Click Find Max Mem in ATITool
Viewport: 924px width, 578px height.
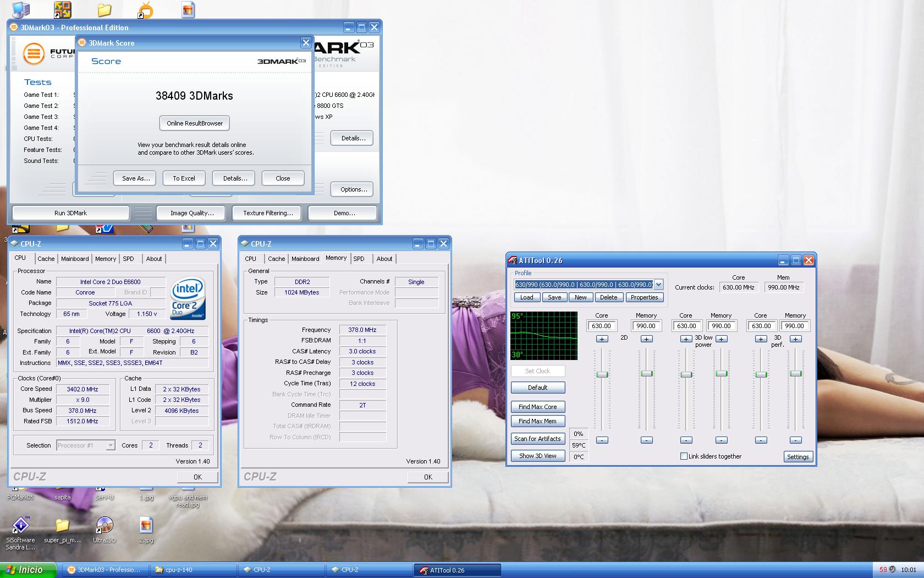click(538, 421)
